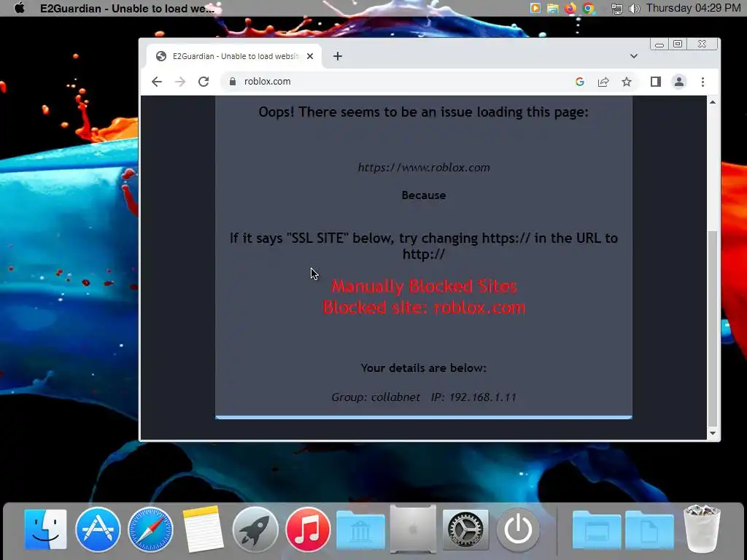Screen dimensions: 747x560
Task: Click the Google icon in address bar
Action: click(x=580, y=82)
